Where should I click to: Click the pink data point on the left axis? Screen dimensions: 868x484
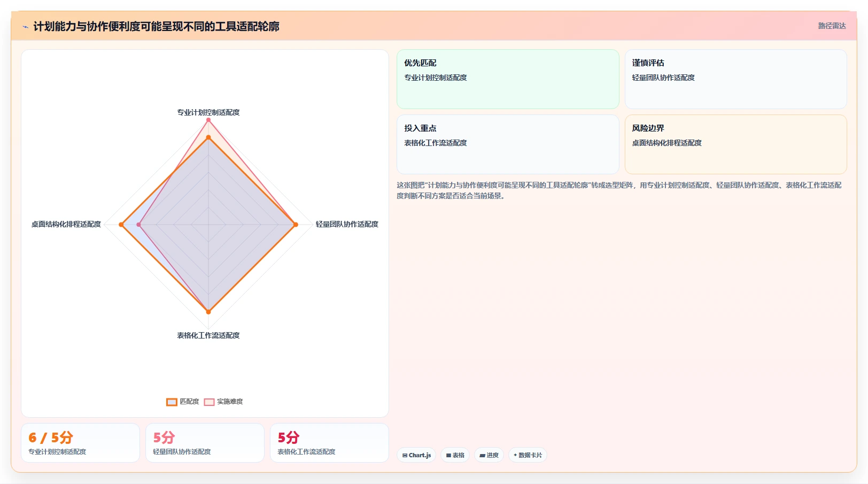pyautogui.click(x=139, y=225)
